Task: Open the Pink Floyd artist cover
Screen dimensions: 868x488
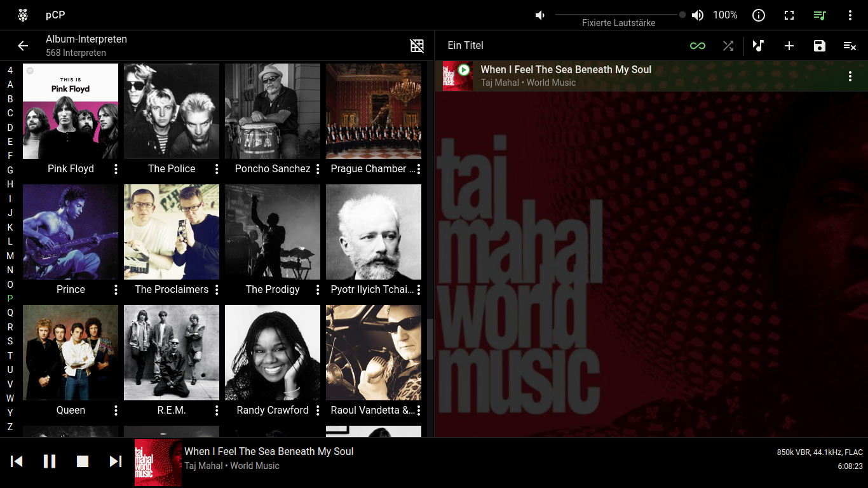Action: tap(71, 111)
